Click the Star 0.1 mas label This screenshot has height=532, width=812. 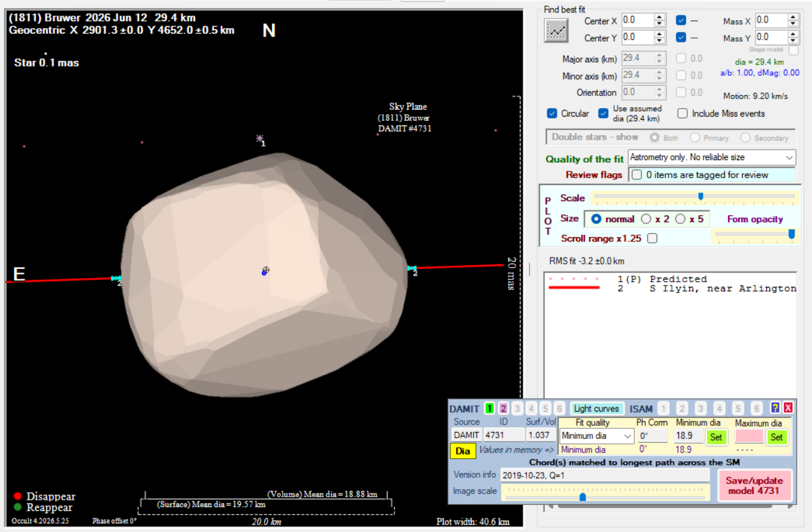pyautogui.click(x=47, y=63)
